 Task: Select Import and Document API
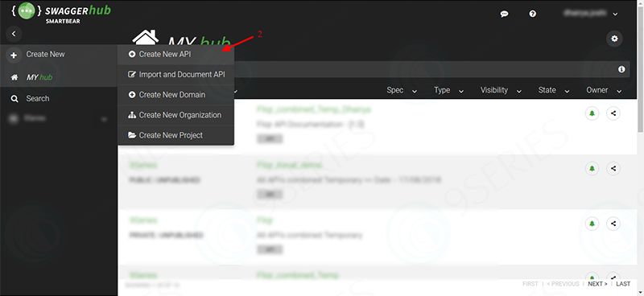pos(175,75)
